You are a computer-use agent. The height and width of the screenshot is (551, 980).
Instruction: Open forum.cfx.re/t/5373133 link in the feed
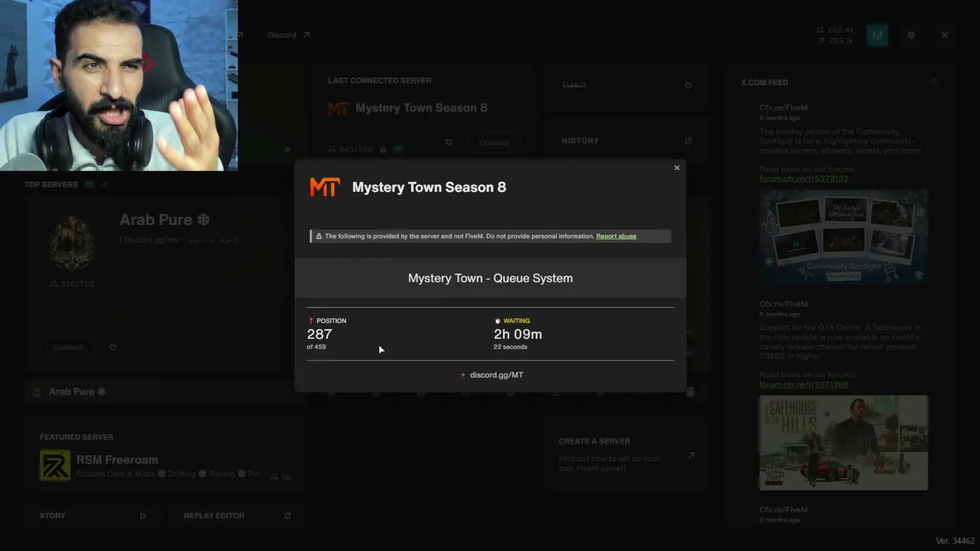coord(804,179)
